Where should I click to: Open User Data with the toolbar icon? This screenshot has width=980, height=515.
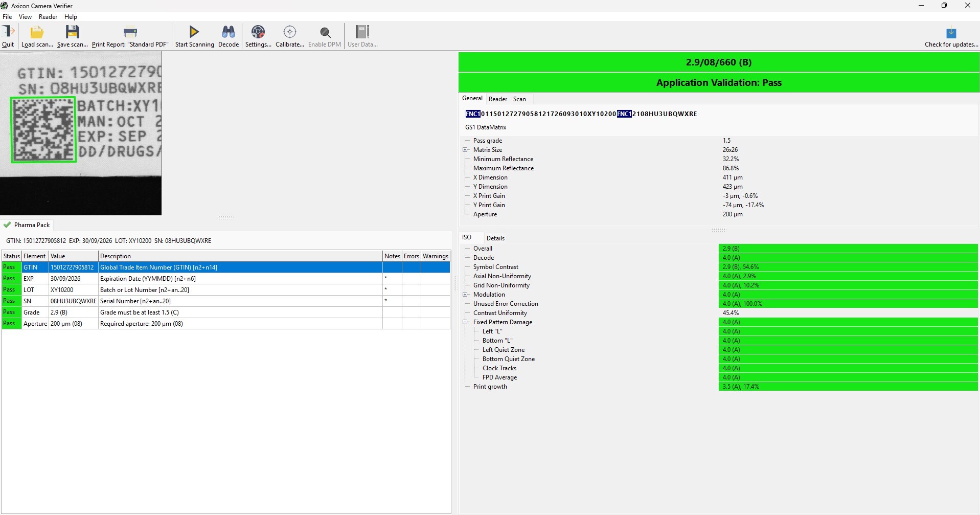click(x=362, y=32)
